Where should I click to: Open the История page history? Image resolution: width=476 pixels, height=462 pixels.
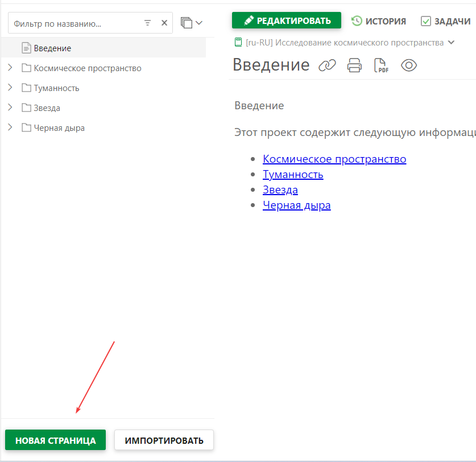[379, 21]
